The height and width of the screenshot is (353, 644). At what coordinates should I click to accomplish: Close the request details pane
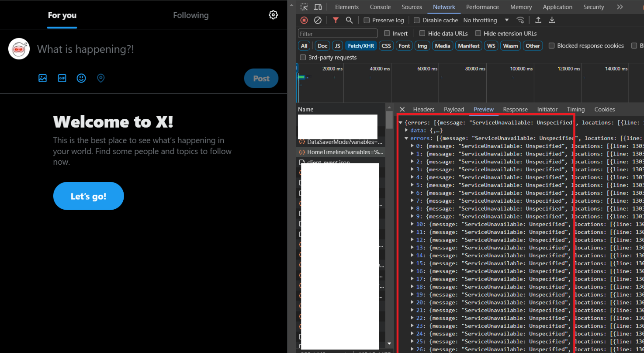click(402, 109)
